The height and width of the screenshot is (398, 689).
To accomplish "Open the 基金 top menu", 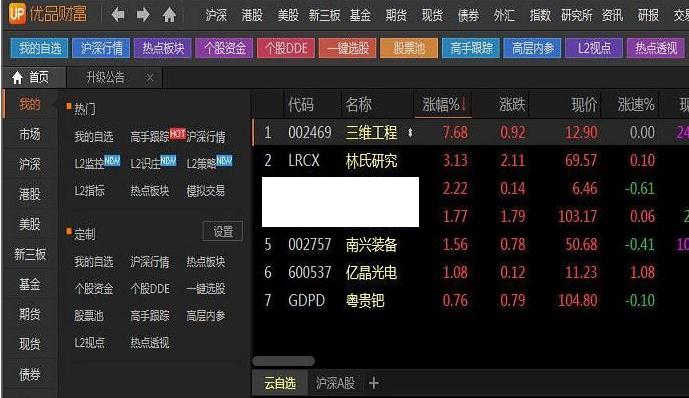I will [x=360, y=15].
